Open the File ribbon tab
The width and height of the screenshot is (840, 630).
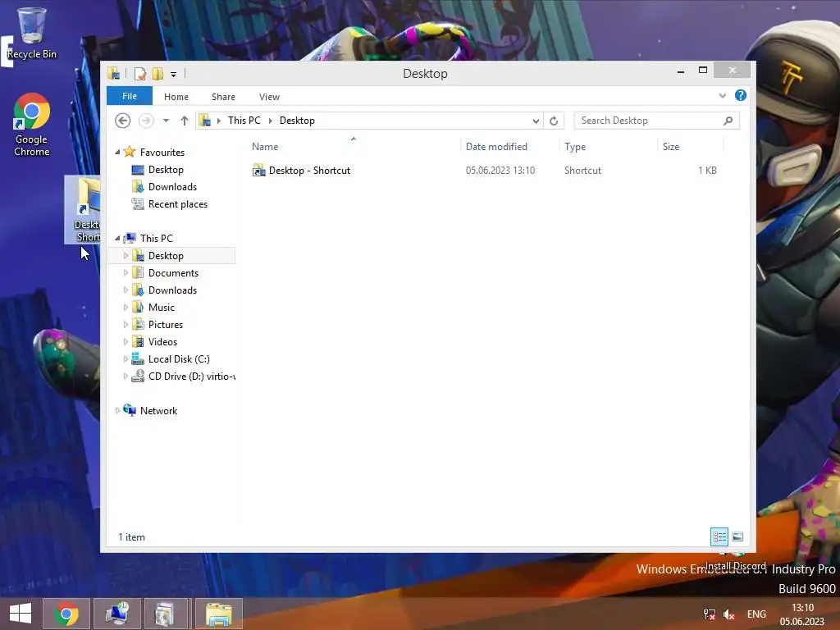130,96
